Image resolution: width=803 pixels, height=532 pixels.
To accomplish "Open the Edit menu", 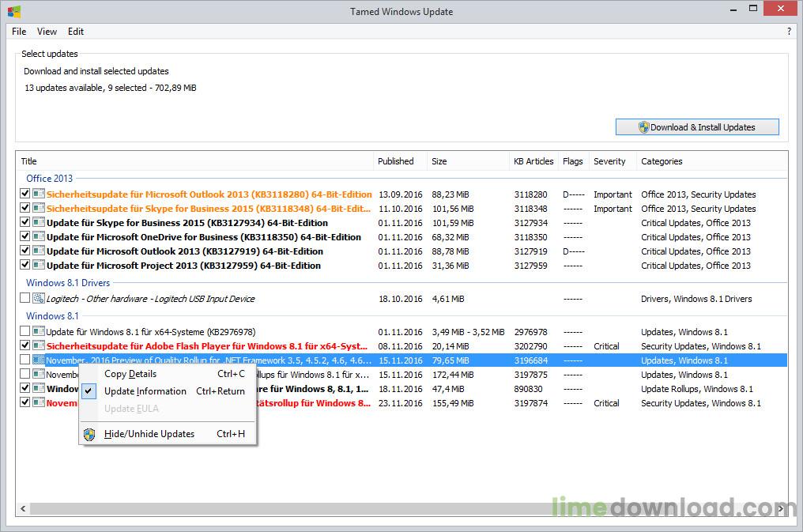I will [x=76, y=32].
